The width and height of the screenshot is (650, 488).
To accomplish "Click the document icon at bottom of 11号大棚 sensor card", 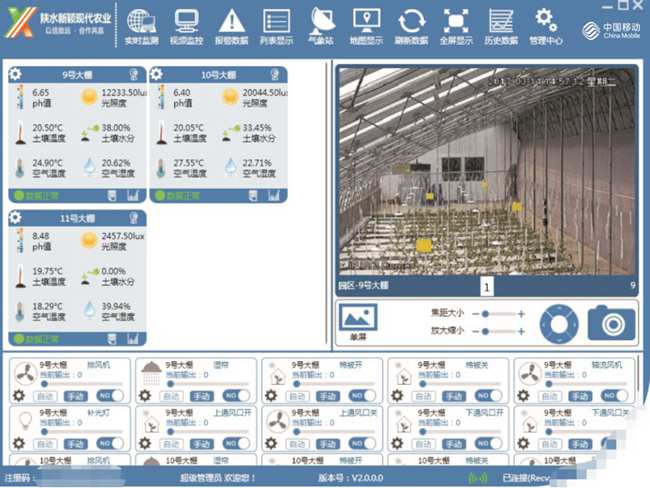I will click(x=112, y=339).
